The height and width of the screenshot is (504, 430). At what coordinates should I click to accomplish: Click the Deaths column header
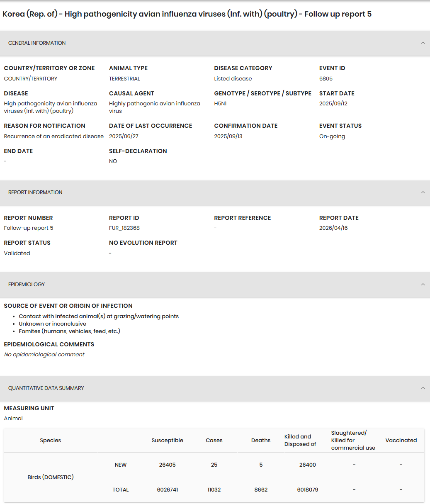(261, 441)
